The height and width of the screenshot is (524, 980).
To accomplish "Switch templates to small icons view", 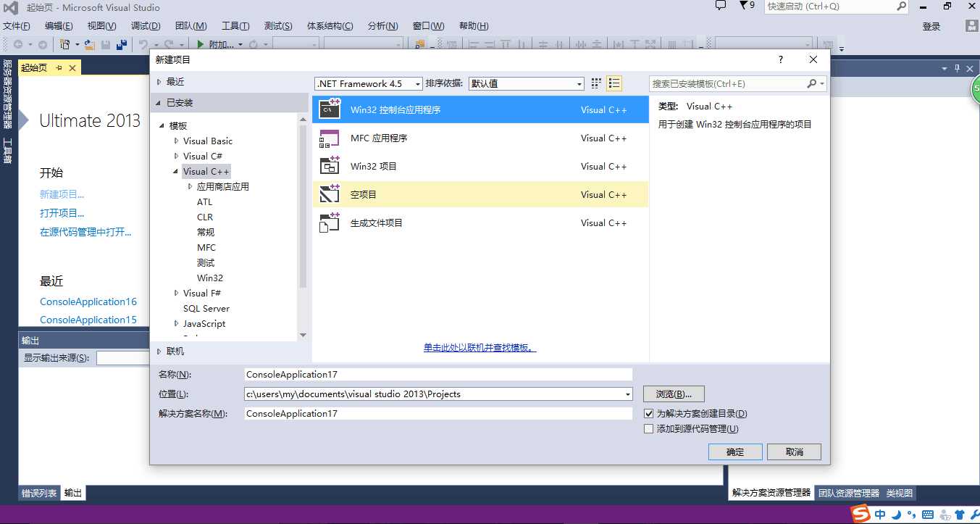I will (x=597, y=83).
